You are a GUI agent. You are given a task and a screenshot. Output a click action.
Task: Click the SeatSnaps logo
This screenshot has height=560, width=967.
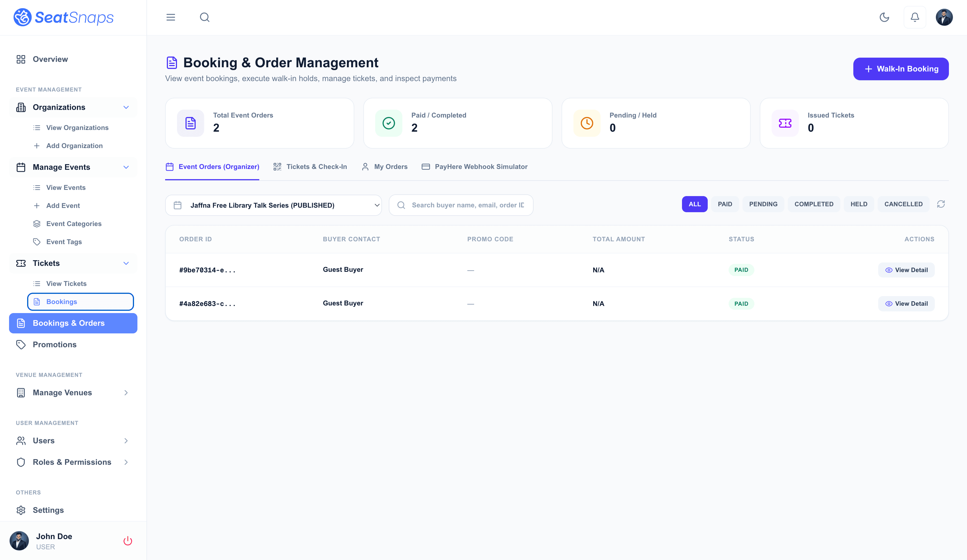point(64,17)
